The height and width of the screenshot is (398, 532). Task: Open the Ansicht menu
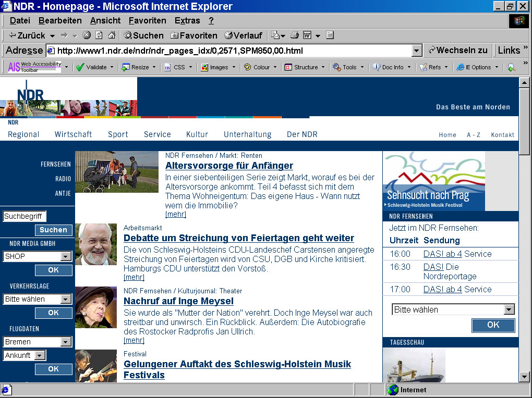[105, 21]
